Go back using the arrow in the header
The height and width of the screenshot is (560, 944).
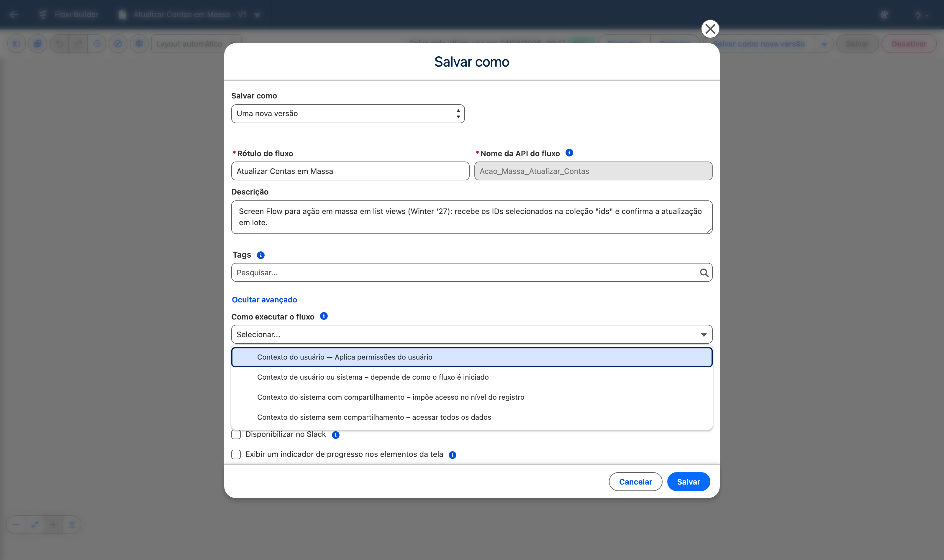point(14,15)
